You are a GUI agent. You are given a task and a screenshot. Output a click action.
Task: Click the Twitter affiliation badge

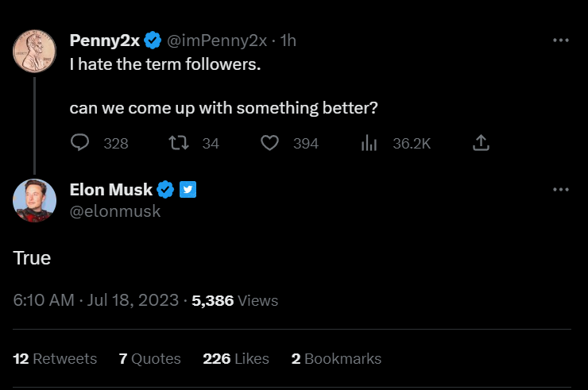tap(188, 189)
